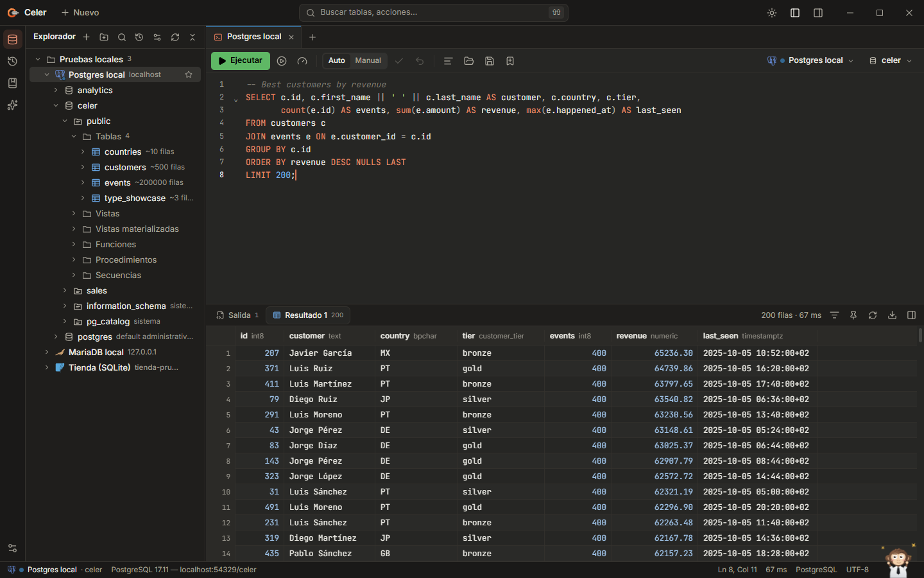Focus the Buscar tablas search field
924x578 pixels.
[x=434, y=12]
